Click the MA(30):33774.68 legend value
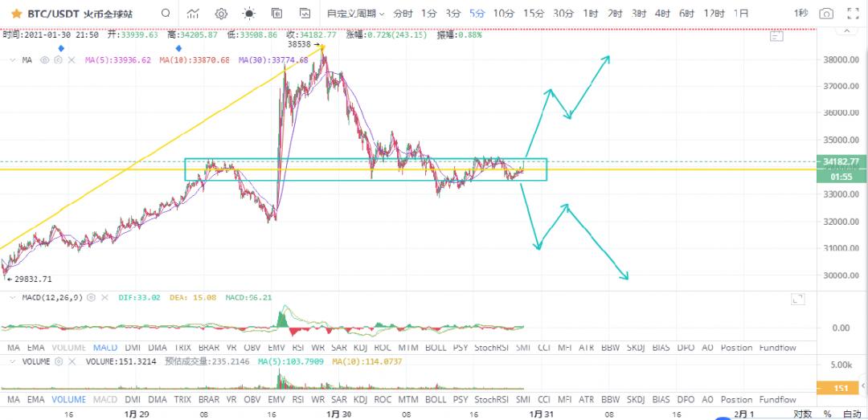This screenshot has width=868, height=420. coord(273,59)
